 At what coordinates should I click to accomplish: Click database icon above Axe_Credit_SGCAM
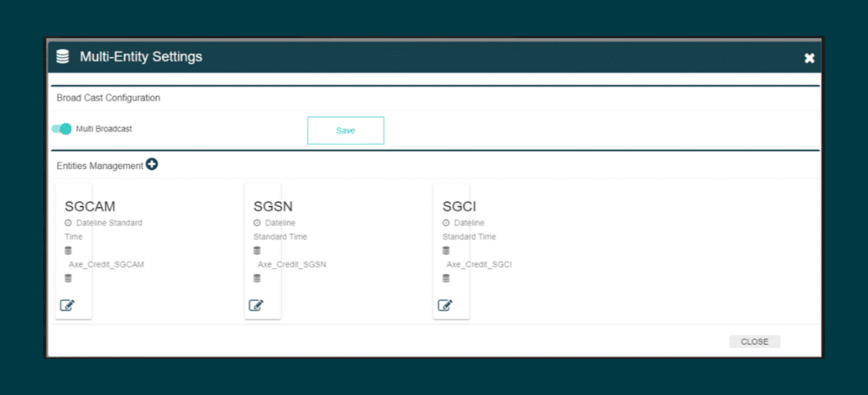pyautogui.click(x=68, y=250)
